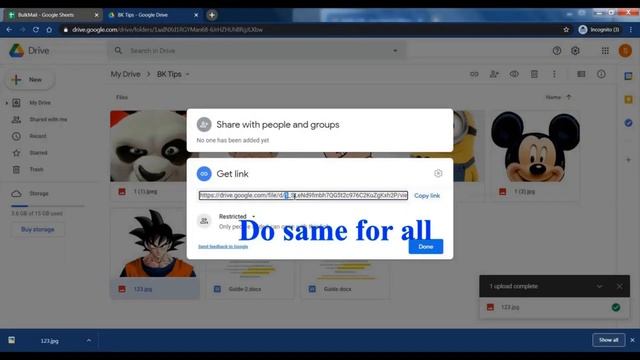Click the share link URL field
This screenshot has height=360, width=640.
click(x=303, y=196)
